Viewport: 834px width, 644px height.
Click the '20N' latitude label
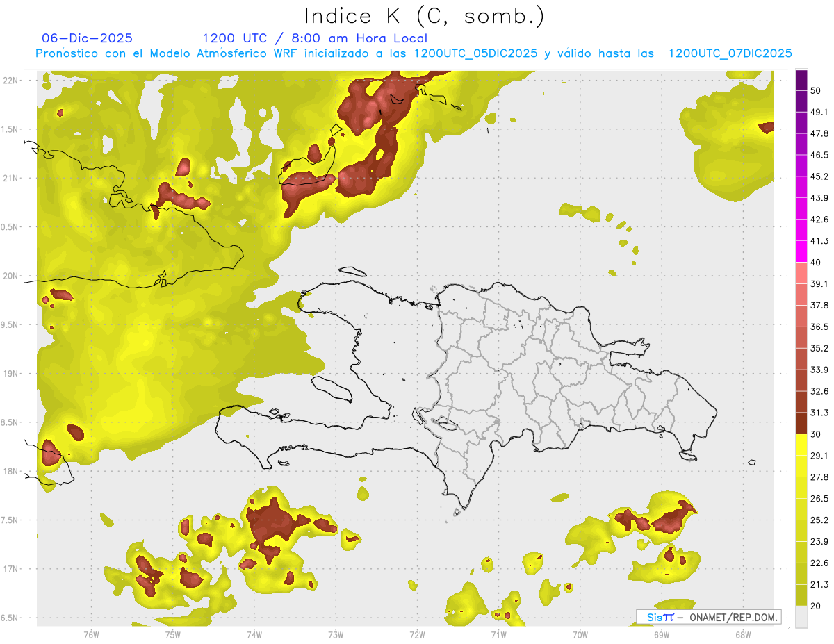10,276
